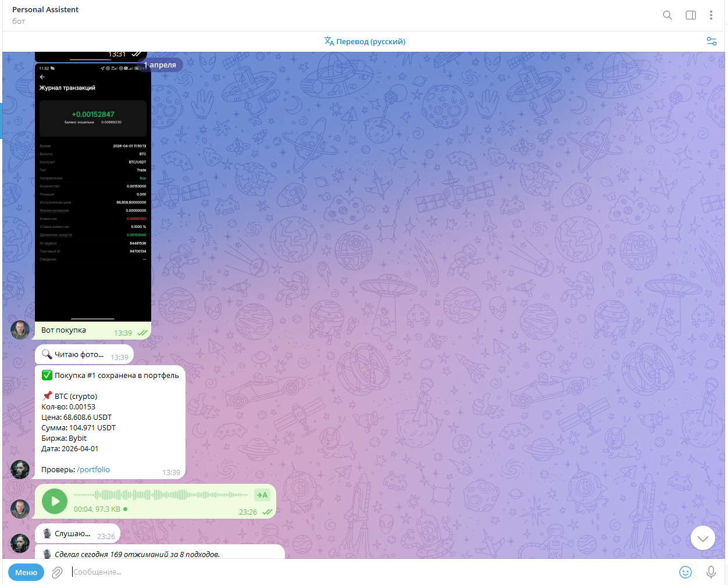Viewport: 728px width, 585px height.
Task: Translate chat via Перевод (русский) link
Action: tap(365, 41)
